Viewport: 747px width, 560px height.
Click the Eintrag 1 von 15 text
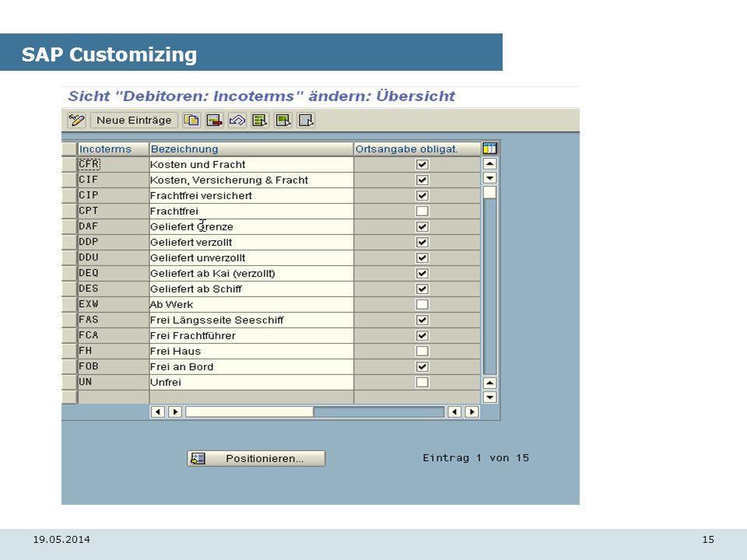[475, 457]
